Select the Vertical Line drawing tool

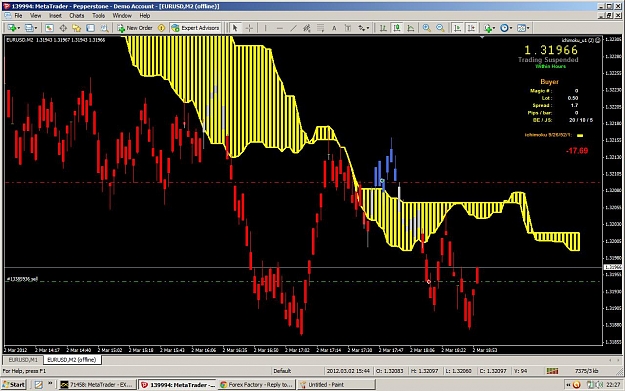click(x=265, y=28)
